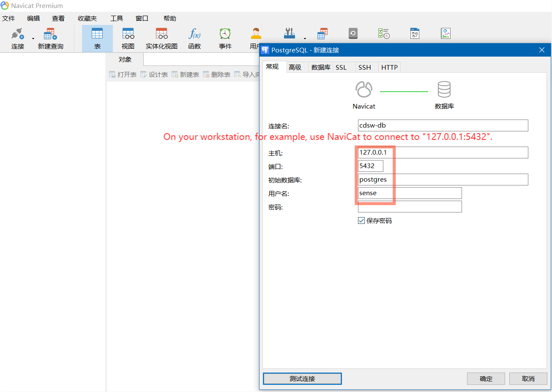The height and width of the screenshot is (392, 552).
Task: Click the 事件 (Events) toolbar icon
Action: pyautogui.click(x=225, y=38)
